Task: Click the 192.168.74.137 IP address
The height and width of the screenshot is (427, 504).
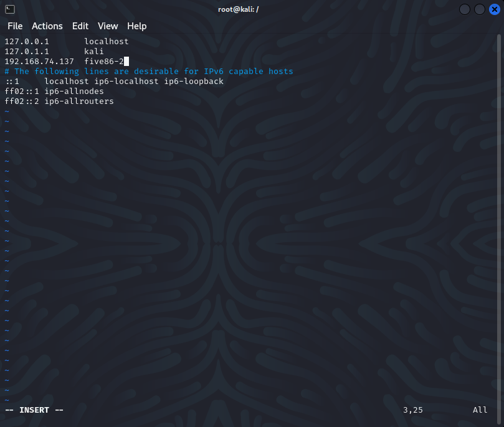Action: (39, 62)
